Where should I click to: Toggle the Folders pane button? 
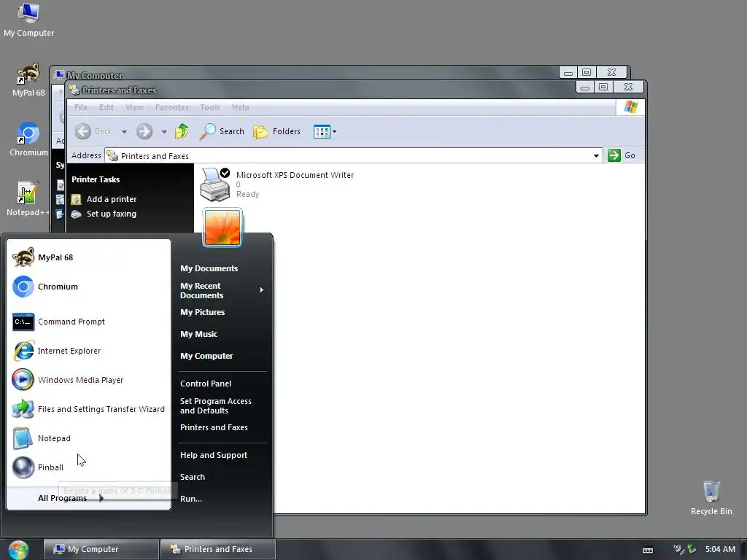pyautogui.click(x=276, y=131)
